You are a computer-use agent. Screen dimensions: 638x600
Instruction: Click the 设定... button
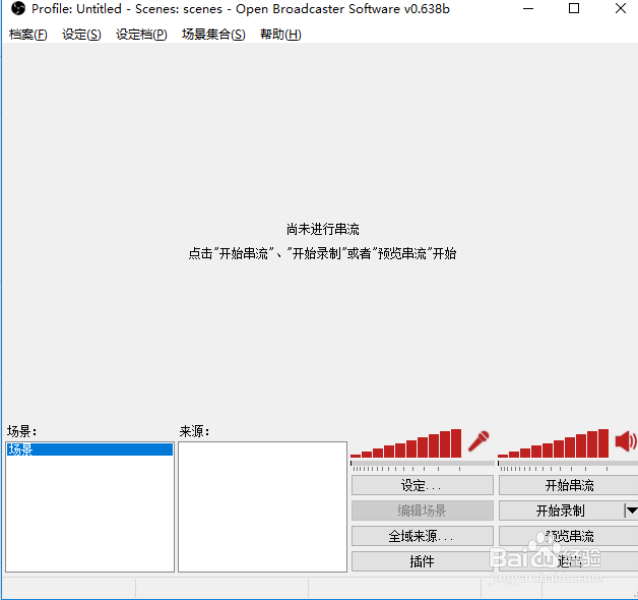coord(422,485)
